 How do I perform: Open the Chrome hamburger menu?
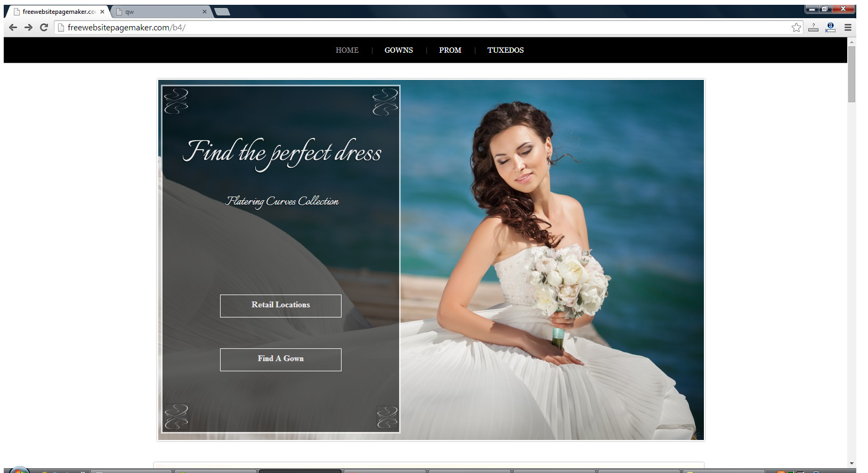(848, 27)
